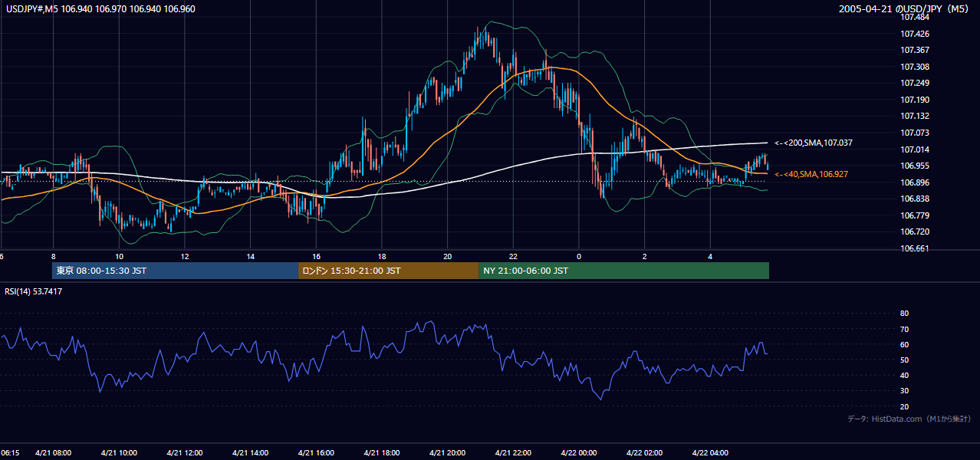Select the London 15:30-21:00 JST session bar

tap(388, 271)
